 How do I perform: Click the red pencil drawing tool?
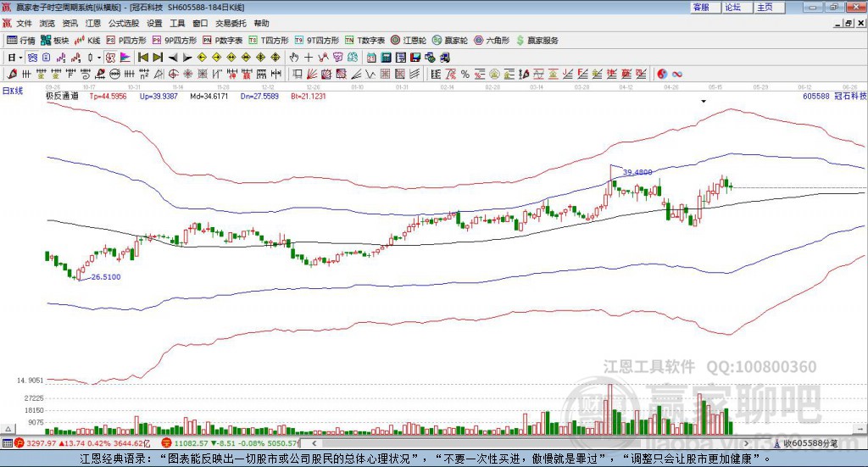[12, 74]
